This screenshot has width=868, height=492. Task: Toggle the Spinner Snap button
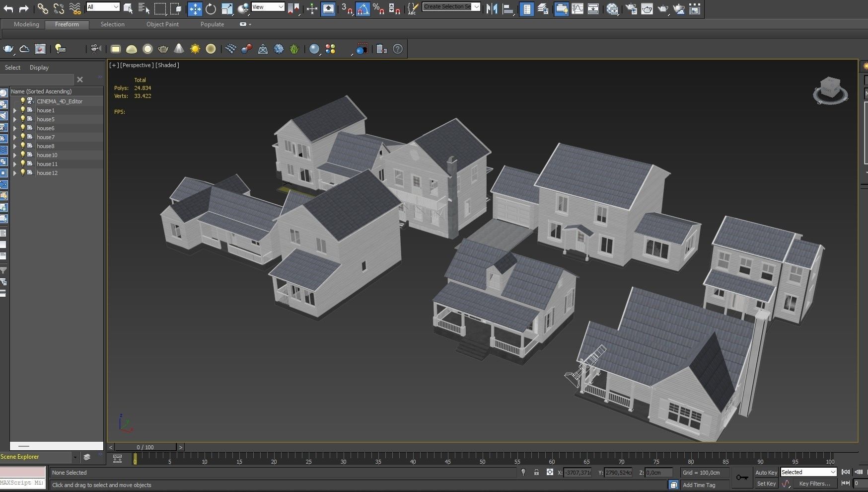click(395, 8)
